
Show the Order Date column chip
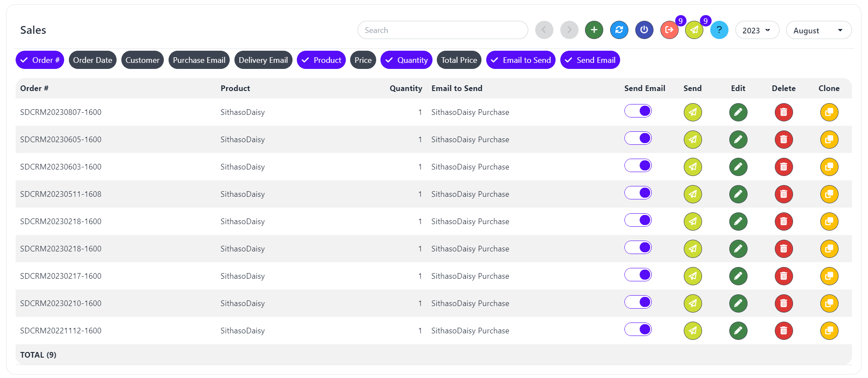[x=93, y=60]
